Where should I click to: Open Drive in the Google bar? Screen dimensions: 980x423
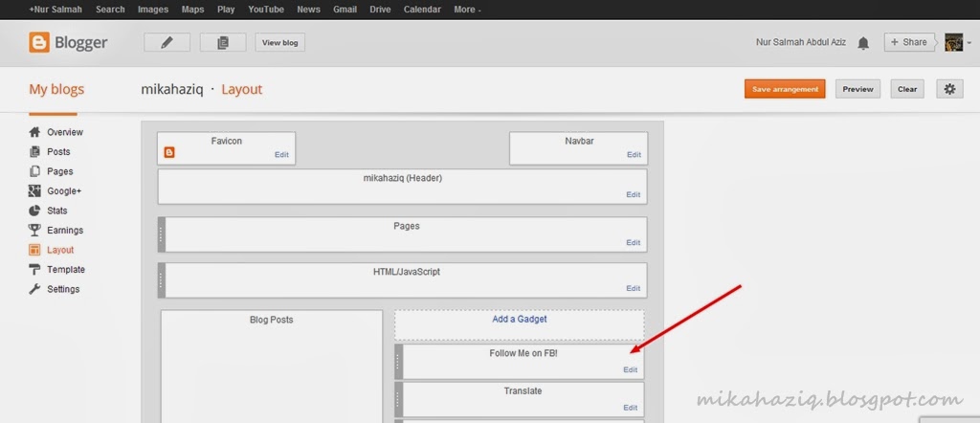point(381,10)
